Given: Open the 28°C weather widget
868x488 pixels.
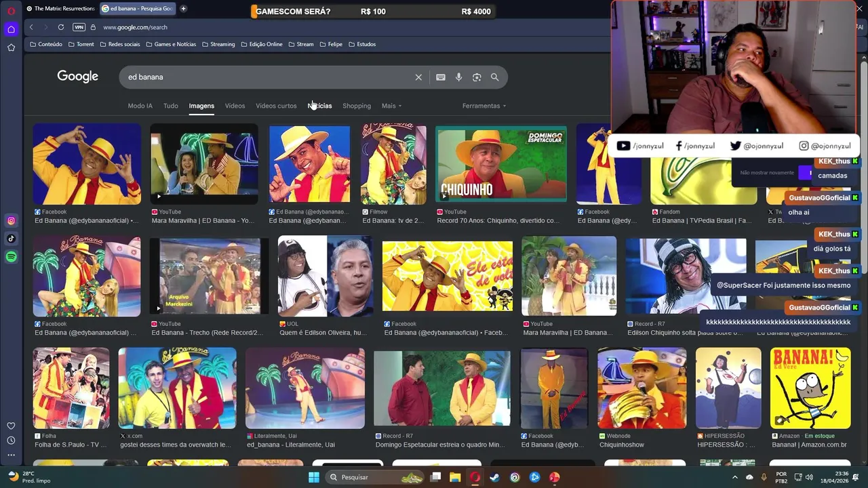Looking at the screenshot, I should pos(31,477).
